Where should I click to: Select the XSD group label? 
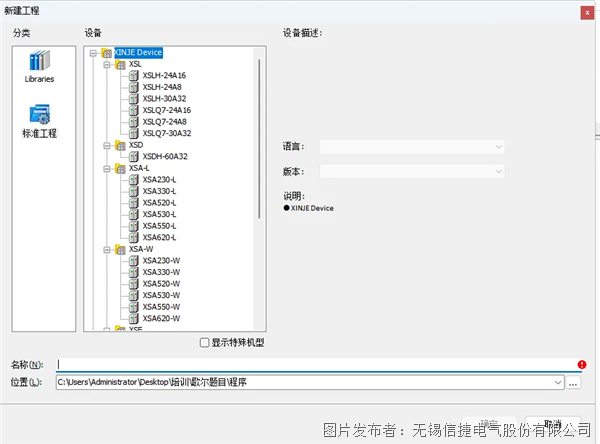tap(136, 145)
